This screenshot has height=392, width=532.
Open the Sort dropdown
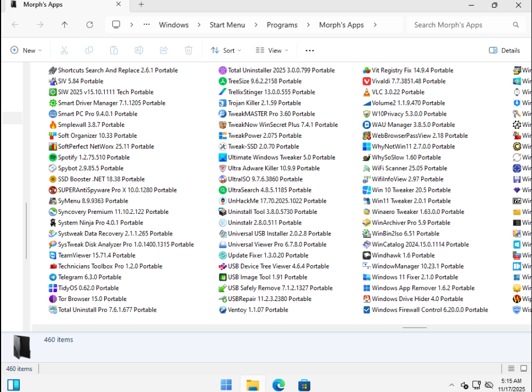coord(226,50)
